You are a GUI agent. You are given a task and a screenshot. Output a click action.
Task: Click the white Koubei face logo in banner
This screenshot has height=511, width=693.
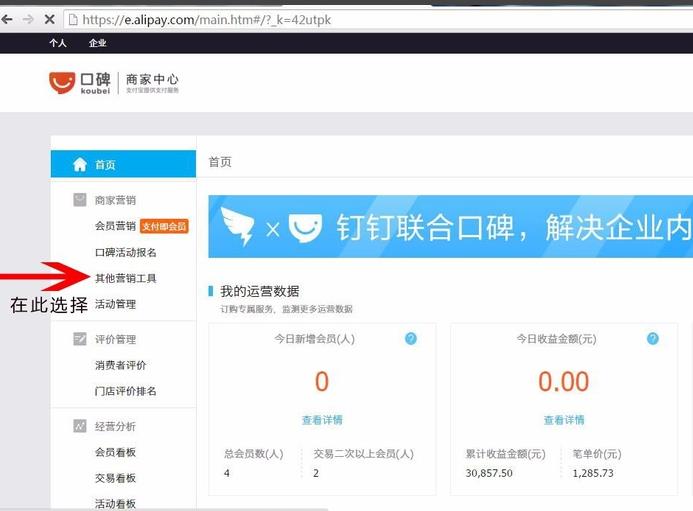(x=305, y=228)
